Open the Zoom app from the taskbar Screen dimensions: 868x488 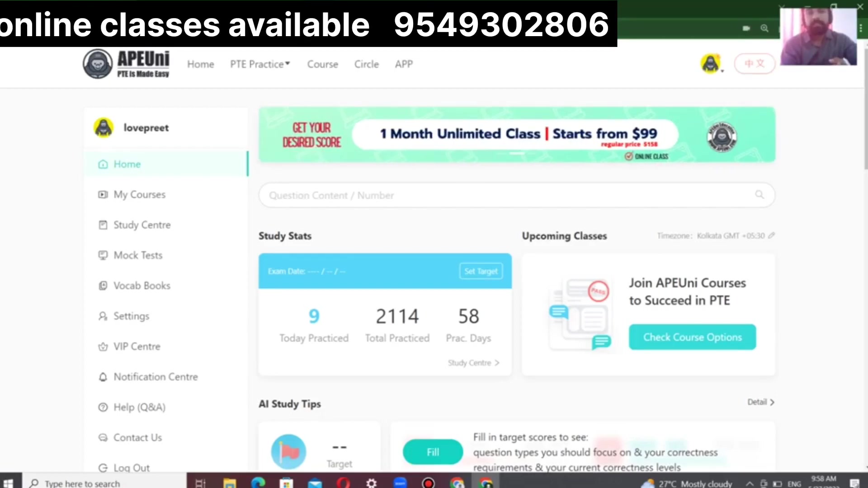pyautogui.click(x=400, y=483)
